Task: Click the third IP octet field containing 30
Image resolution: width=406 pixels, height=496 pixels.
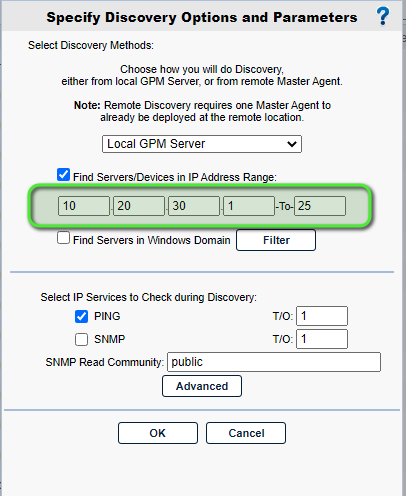Action: coord(194,206)
